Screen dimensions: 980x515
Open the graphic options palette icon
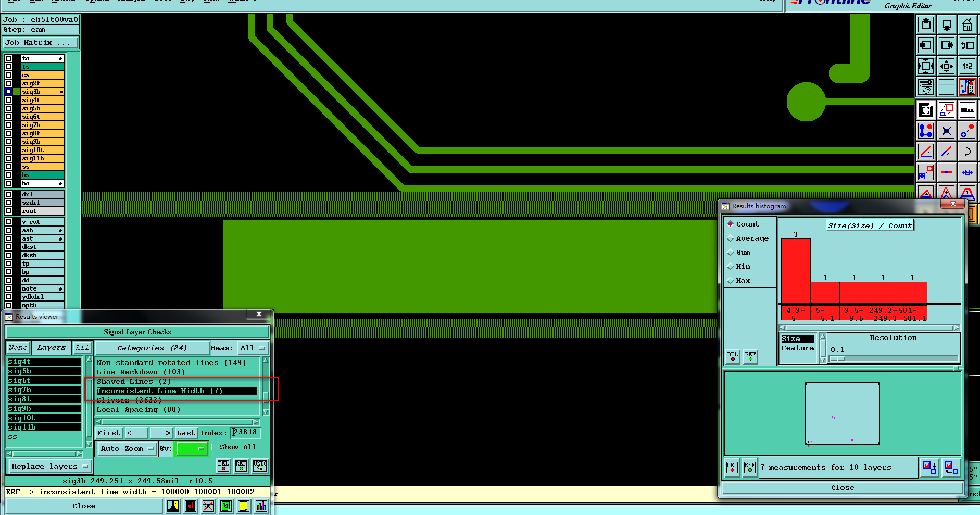(x=926, y=87)
